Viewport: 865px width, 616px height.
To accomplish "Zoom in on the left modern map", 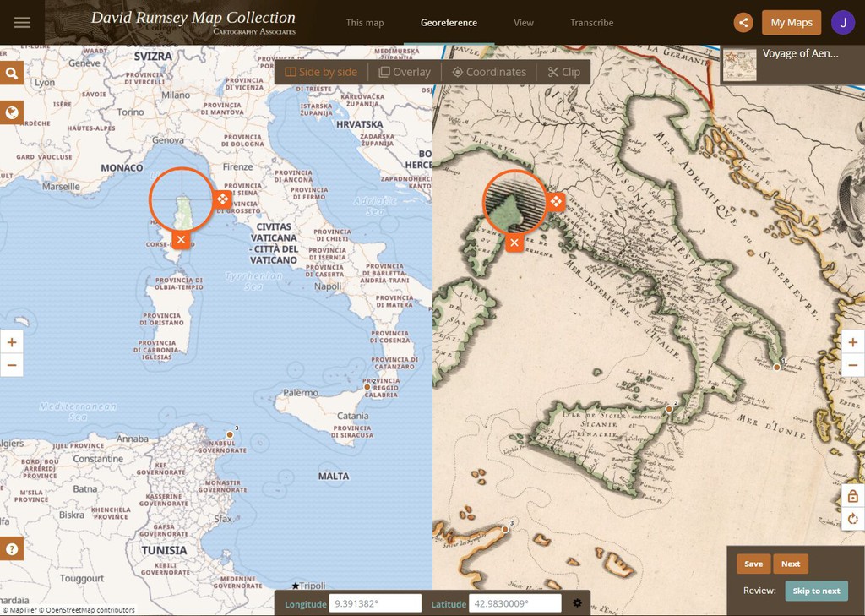I will click(12, 342).
